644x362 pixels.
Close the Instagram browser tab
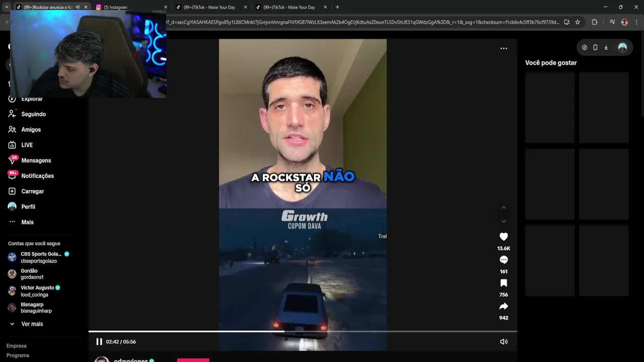tap(166, 7)
